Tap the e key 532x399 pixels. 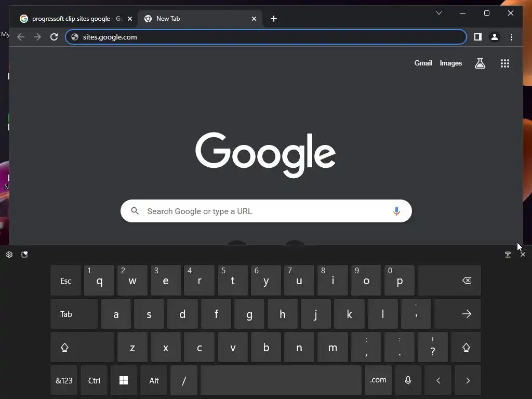(166, 281)
